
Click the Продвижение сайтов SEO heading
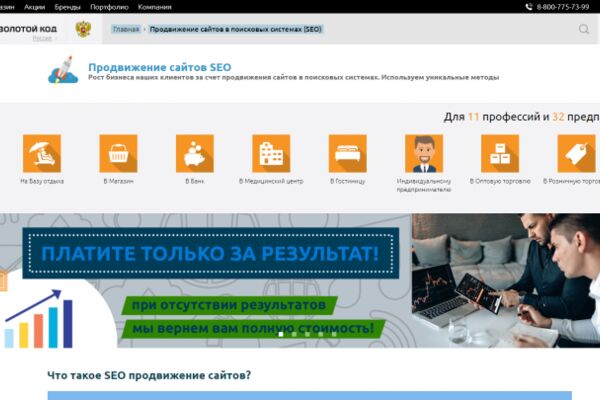point(160,67)
